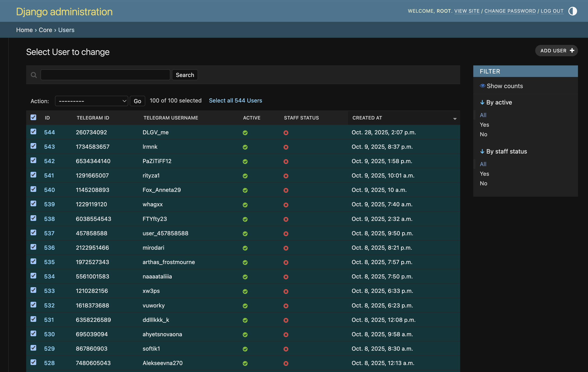The width and height of the screenshot is (588, 372).
Task: Click the eye icon beside Show counts
Action: pos(482,86)
